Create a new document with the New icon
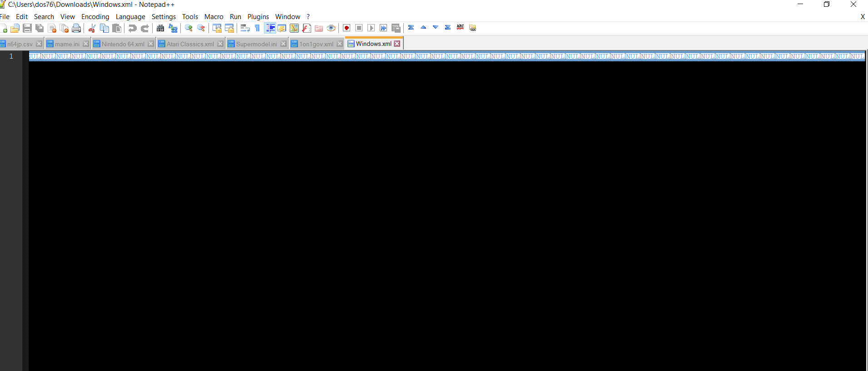This screenshot has width=868, height=371. 4,28
